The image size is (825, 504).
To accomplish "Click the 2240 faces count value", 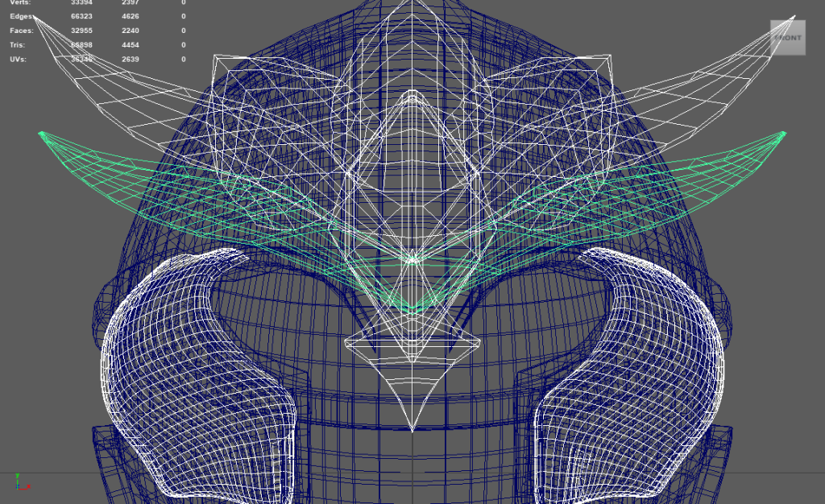I will pyautogui.click(x=131, y=31).
